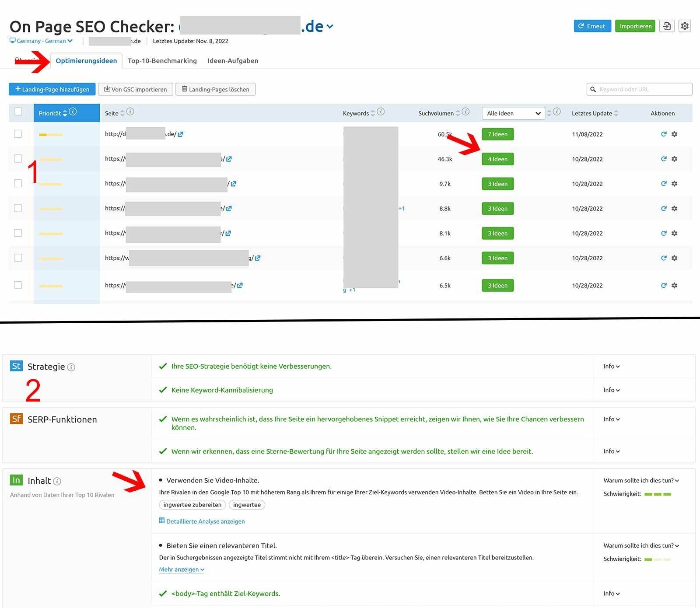Click the export icon beside Importieren
Image resolution: width=700 pixels, height=608 pixels.
tap(667, 26)
